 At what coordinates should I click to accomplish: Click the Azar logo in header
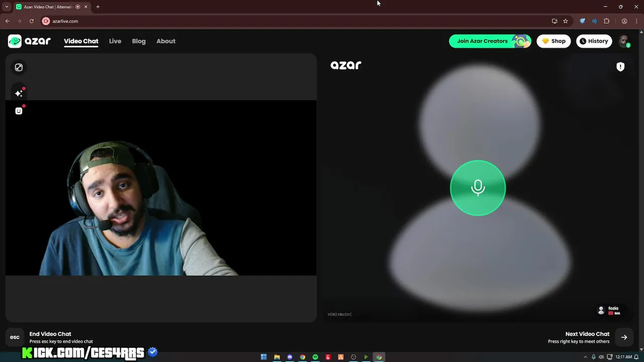tap(29, 41)
